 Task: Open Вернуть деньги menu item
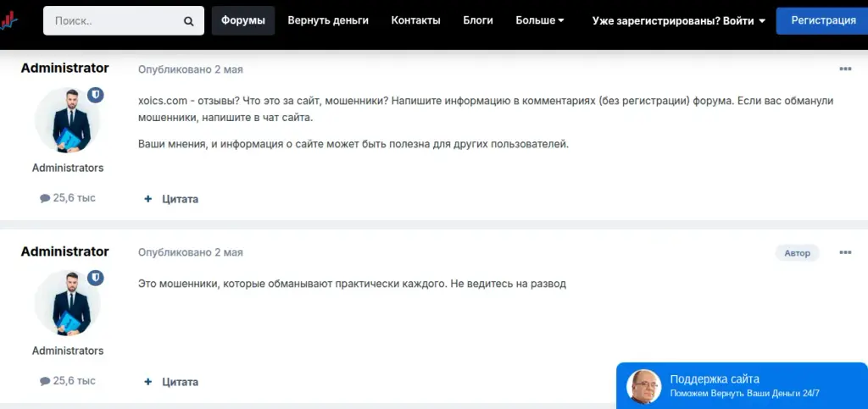[x=328, y=21]
